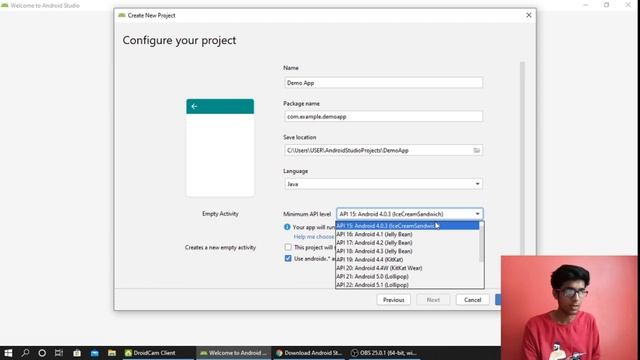Open the Mail app from the taskbar
This screenshot has width=640, height=360.
click(x=94, y=353)
